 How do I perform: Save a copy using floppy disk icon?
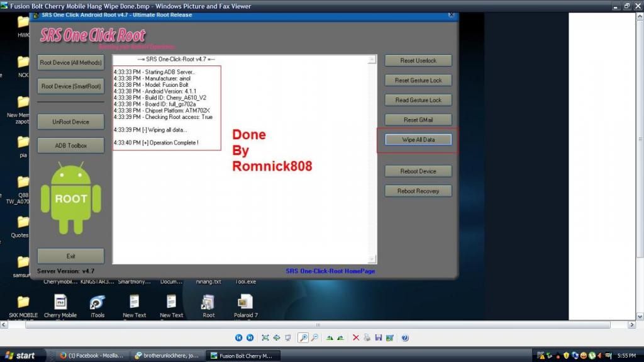(x=379, y=338)
